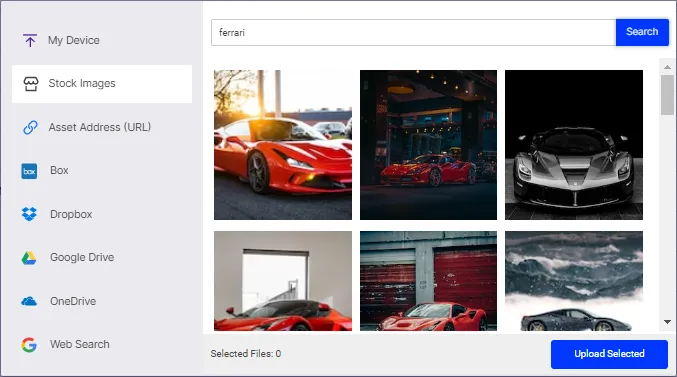Click the results scrollbar down arrow
The height and width of the screenshot is (377, 677).
[x=667, y=322]
